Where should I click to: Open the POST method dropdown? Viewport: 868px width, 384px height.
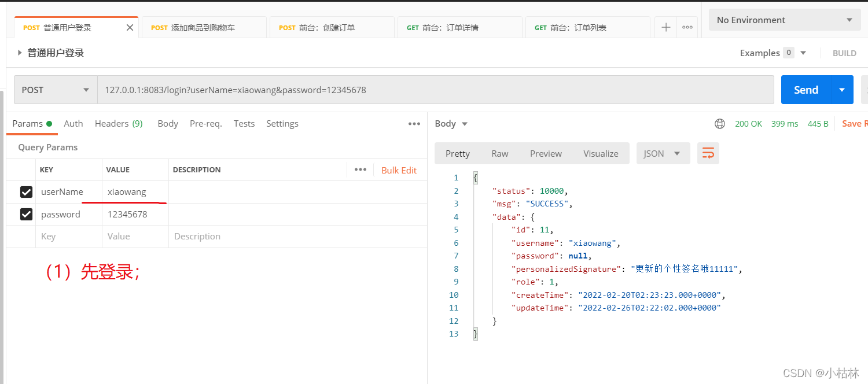click(x=56, y=90)
